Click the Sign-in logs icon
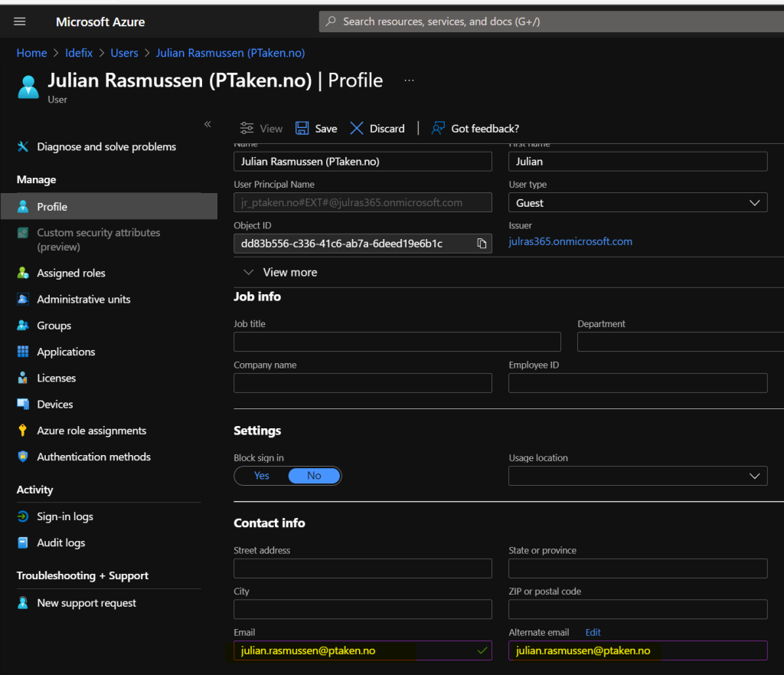The height and width of the screenshot is (675, 784). (22, 516)
